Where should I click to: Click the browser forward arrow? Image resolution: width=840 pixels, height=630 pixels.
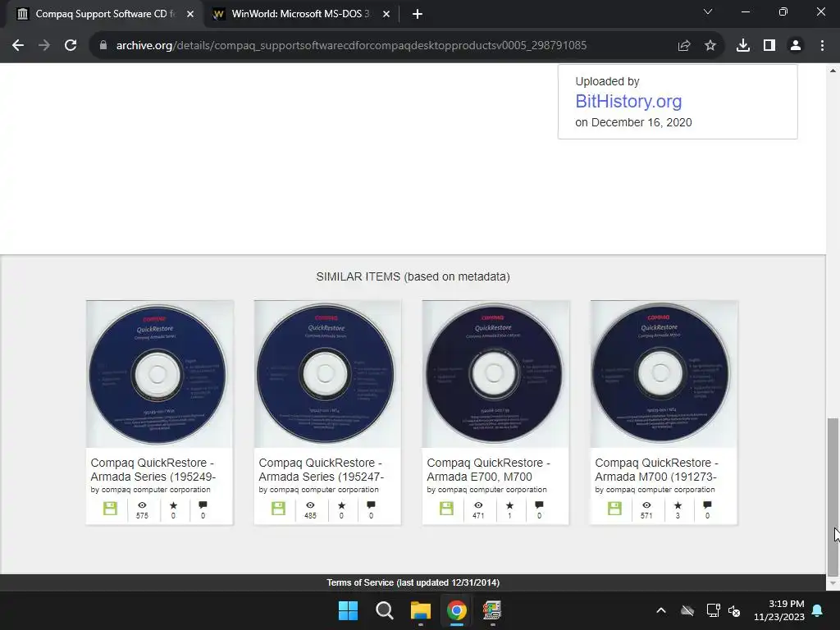(44, 46)
